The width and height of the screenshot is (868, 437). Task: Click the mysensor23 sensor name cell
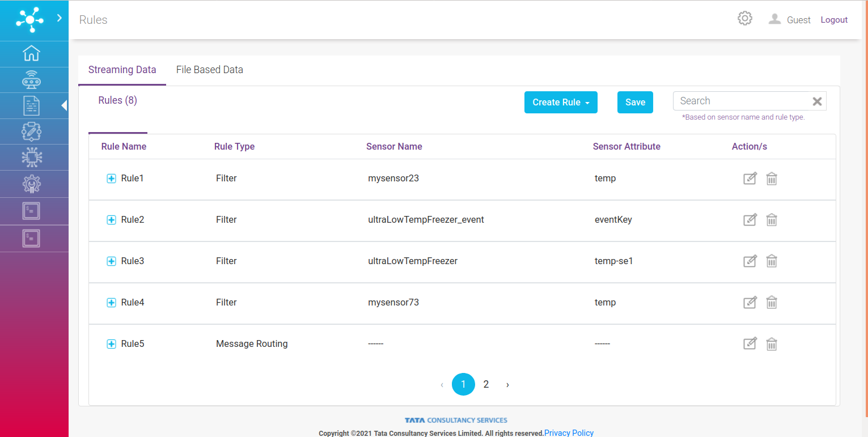click(393, 179)
